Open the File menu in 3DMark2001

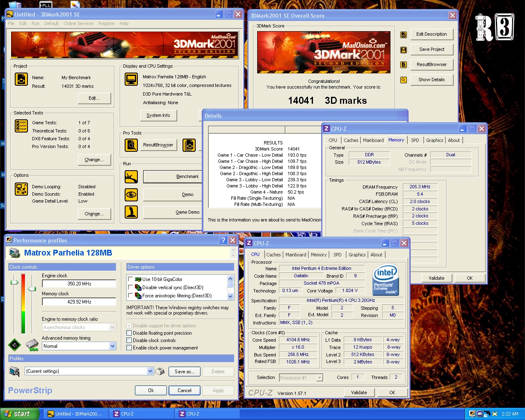[11, 23]
